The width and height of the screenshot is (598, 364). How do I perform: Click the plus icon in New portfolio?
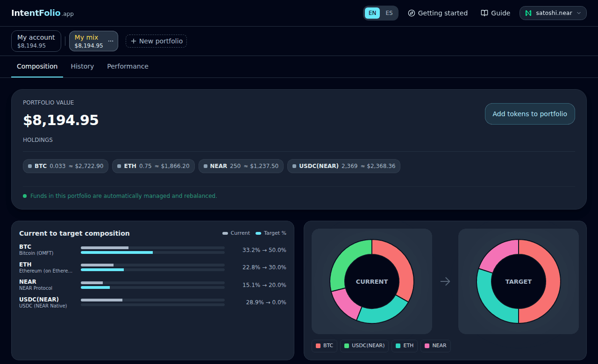[134, 41]
